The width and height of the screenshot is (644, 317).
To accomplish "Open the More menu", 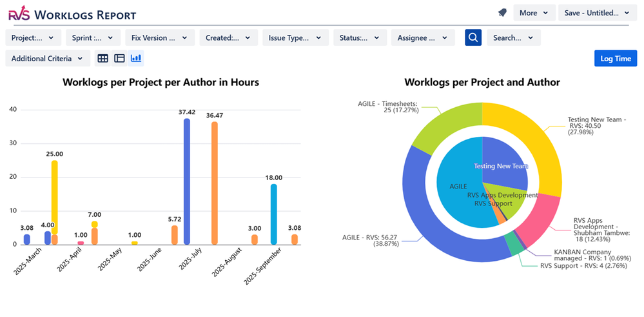I will (534, 13).
